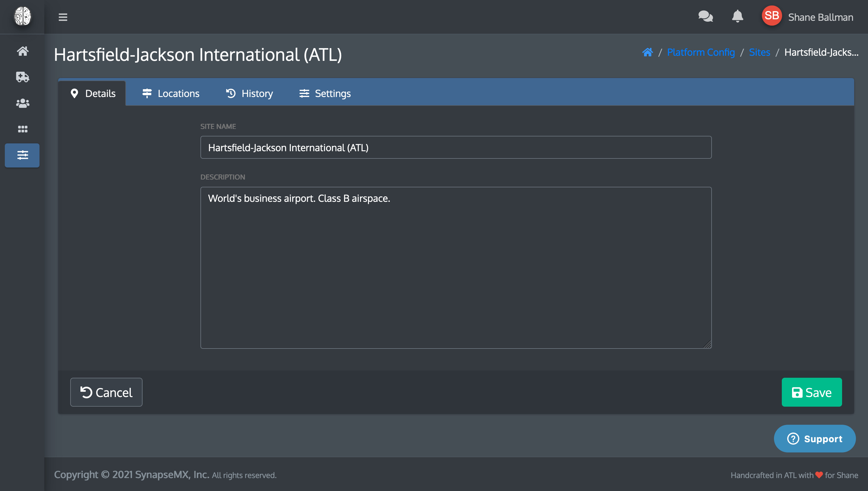Open the chat messages icon
Image resolution: width=868 pixels, height=491 pixels.
(x=705, y=17)
